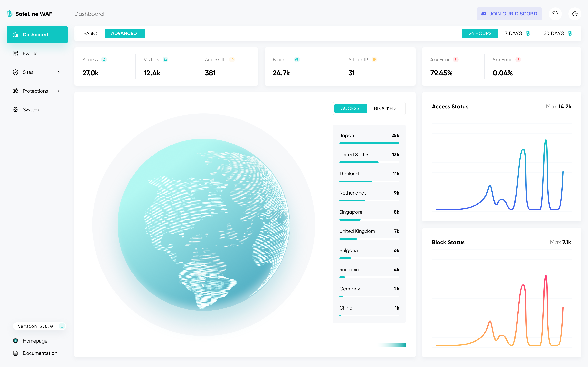Click the 4xx Error warning icon

click(455, 60)
